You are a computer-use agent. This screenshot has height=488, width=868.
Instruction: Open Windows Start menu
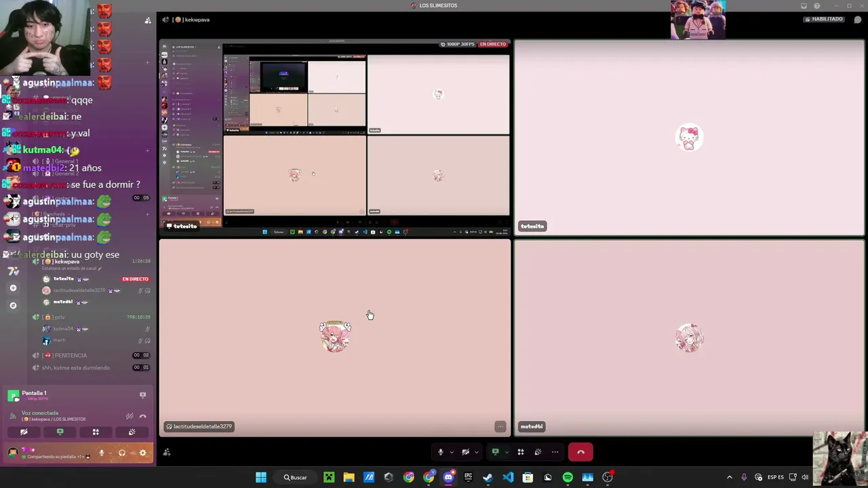point(261,477)
